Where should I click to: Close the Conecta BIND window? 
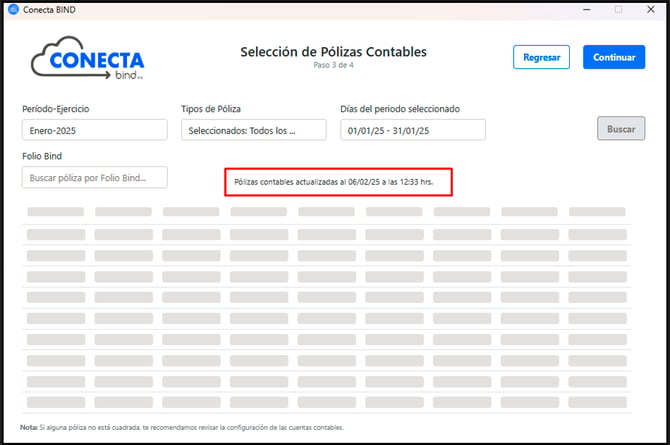(651, 9)
